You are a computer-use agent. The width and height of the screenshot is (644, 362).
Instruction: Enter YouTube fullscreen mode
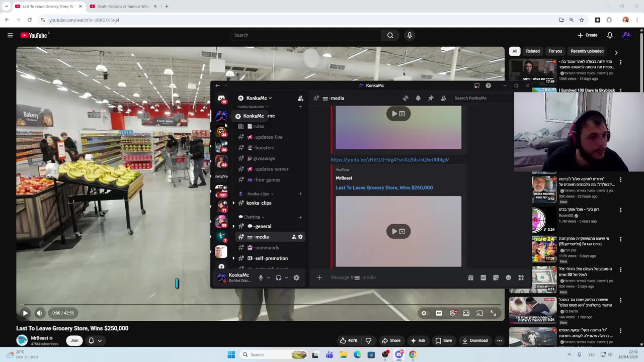pos(493,313)
